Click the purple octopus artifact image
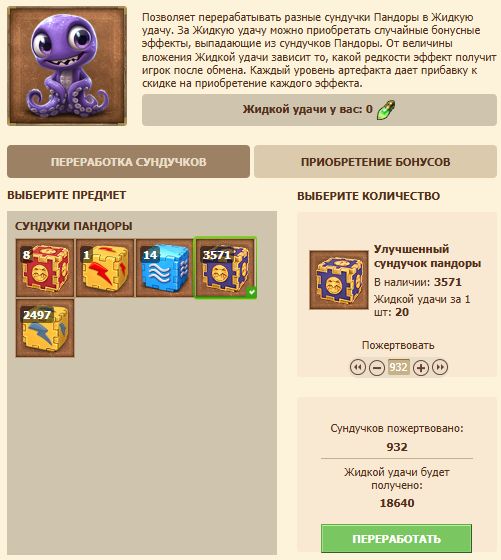The height and width of the screenshot is (560, 501). coord(67,66)
